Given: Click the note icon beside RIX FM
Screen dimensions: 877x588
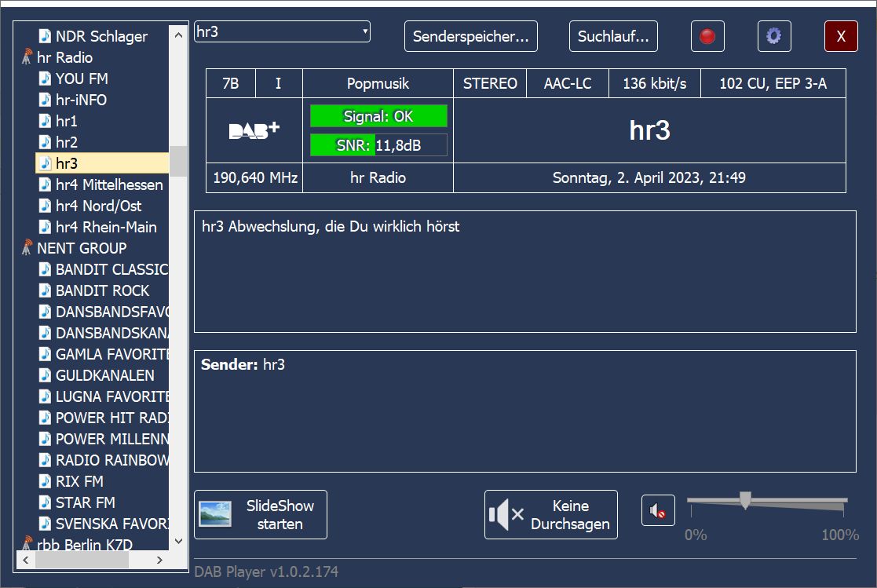Looking at the screenshot, I should click(x=46, y=481).
